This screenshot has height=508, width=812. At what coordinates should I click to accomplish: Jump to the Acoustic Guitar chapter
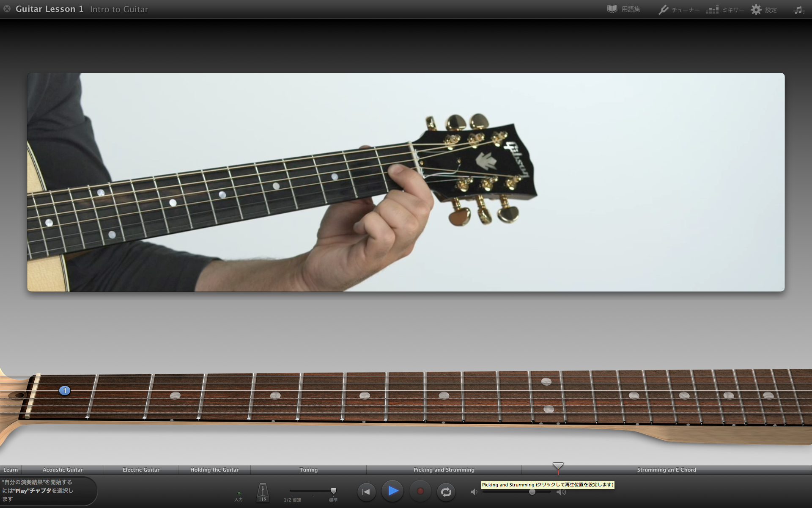(x=63, y=469)
